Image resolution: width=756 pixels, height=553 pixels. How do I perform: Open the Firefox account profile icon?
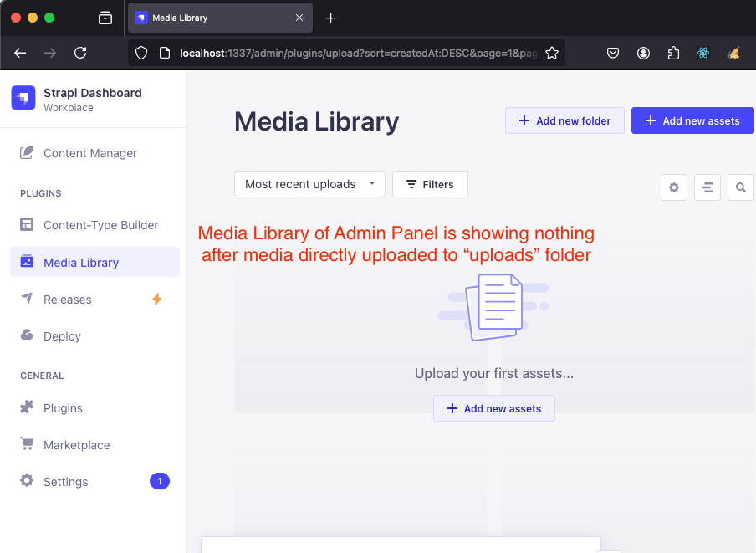(x=643, y=53)
